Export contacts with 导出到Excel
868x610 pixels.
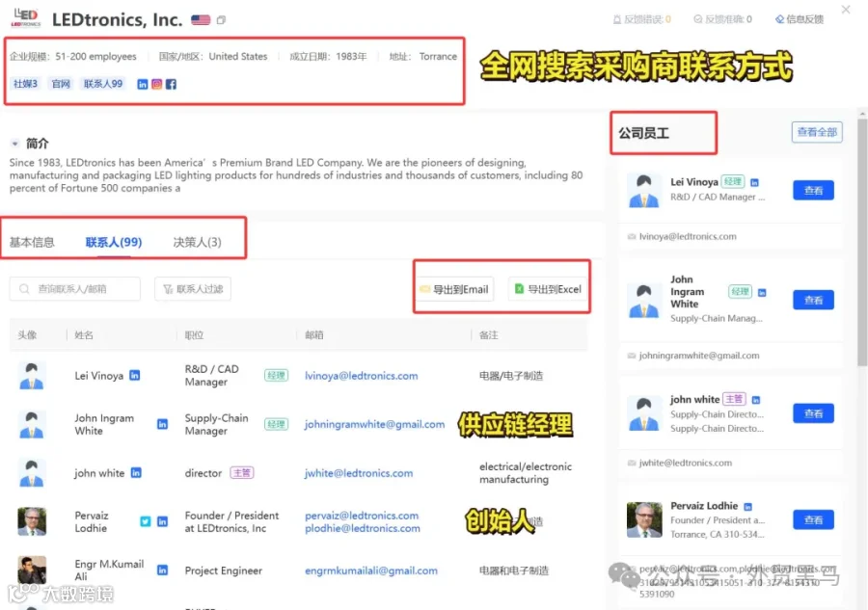click(548, 289)
